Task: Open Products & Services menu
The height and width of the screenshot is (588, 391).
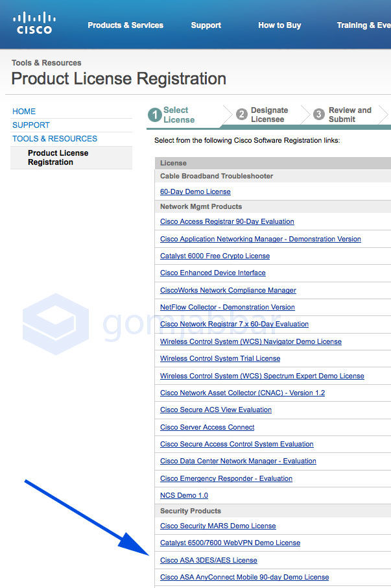Action: pyautogui.click(x=125, y=25)
